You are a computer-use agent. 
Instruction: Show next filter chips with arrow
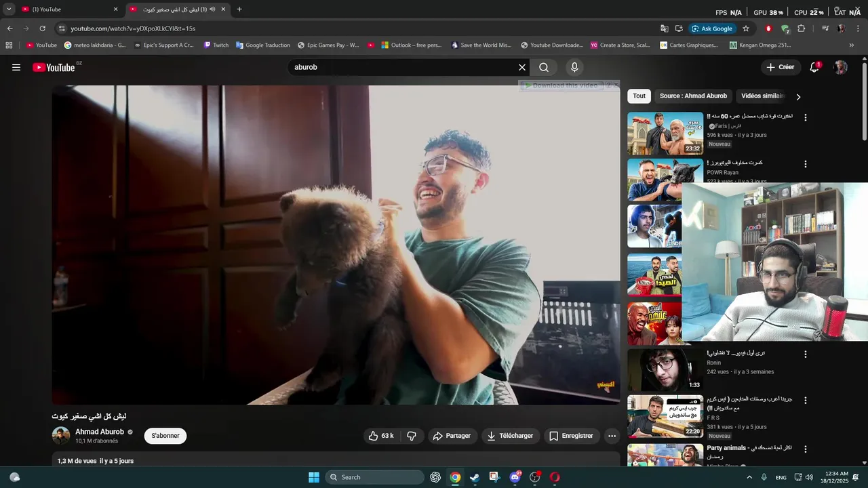798,96
